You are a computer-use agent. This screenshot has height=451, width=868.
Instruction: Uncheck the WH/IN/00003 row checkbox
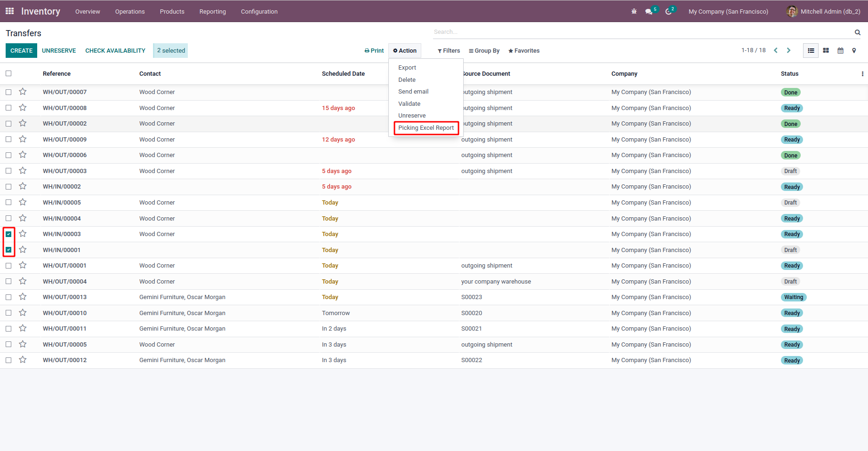(x=8, y=234)
